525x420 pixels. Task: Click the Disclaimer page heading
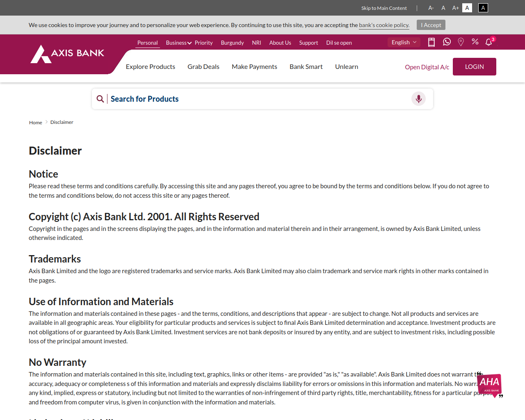coord(55,151)
